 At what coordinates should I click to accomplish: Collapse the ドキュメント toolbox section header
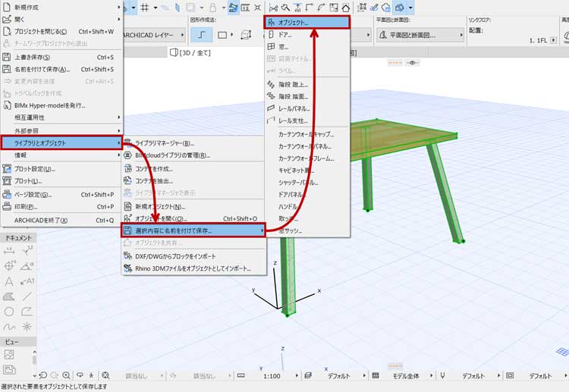[x=18, y=238]
